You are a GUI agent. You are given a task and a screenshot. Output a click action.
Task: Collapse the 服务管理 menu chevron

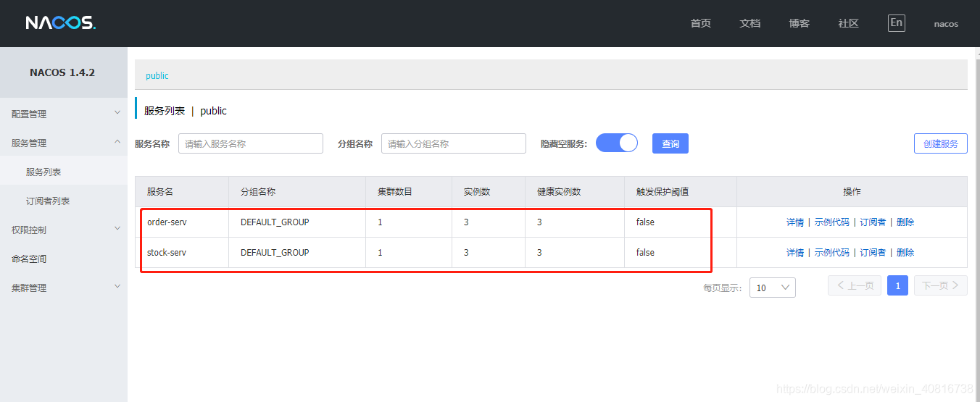117,142
